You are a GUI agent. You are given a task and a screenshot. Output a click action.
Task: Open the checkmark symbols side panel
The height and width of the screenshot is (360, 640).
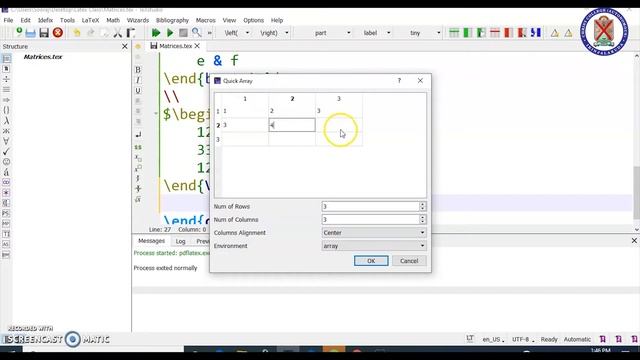point(6,151)
